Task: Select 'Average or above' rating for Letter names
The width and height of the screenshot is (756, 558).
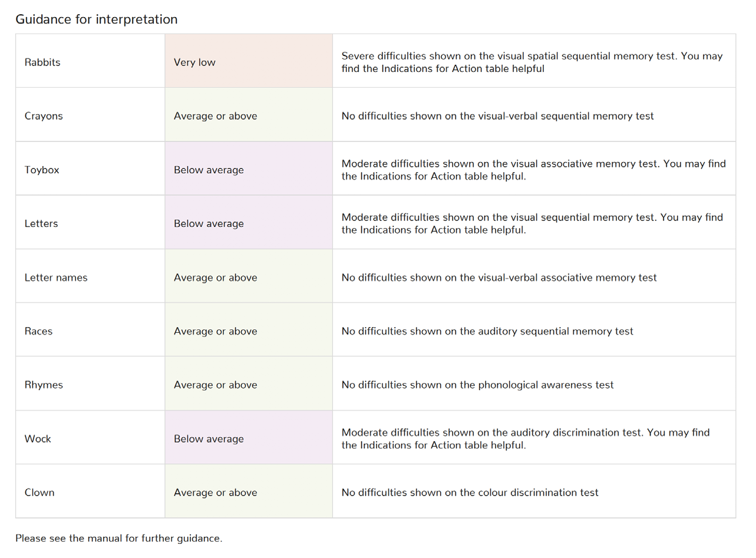Action: 249,276
